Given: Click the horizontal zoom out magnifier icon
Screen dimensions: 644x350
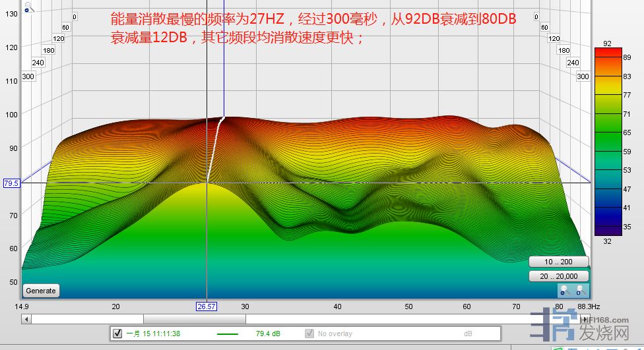Looking at the screenshot, I should pos(564,290).
